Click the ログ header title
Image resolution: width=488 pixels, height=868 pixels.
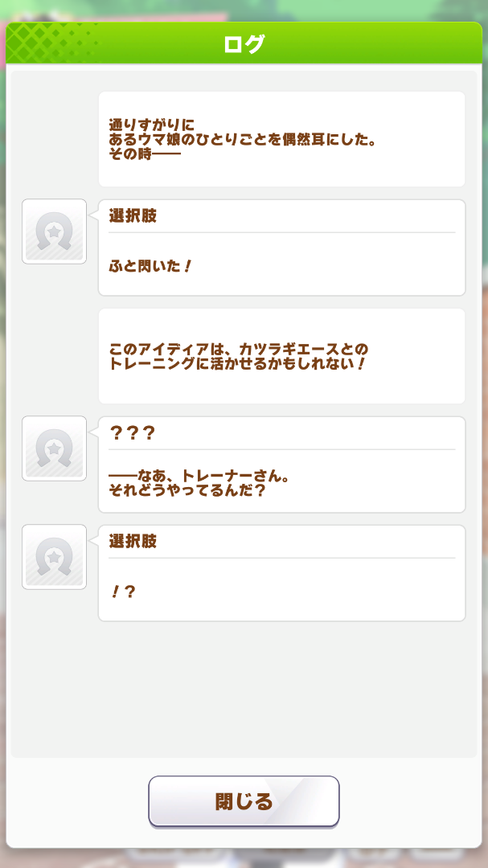point(244,43)
